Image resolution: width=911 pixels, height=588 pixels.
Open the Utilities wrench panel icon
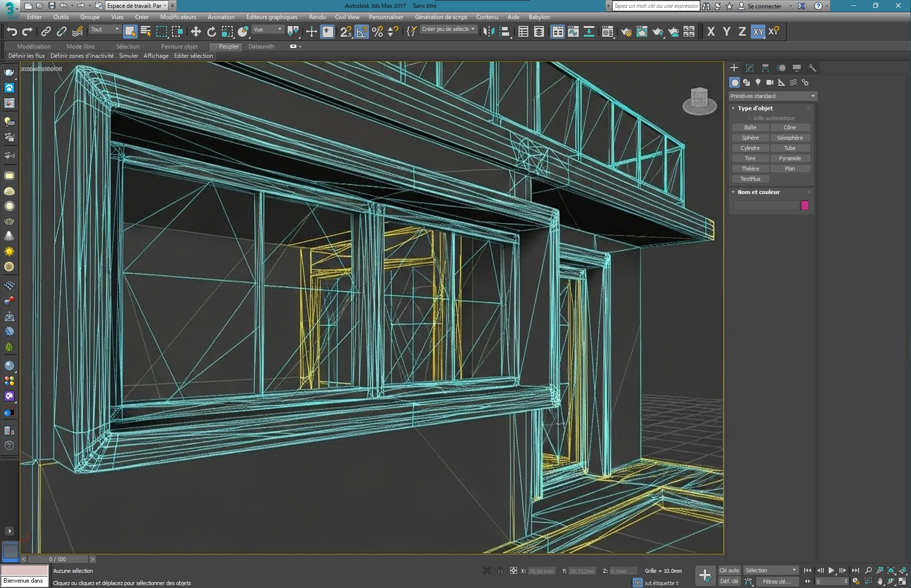tap(812, 68)
